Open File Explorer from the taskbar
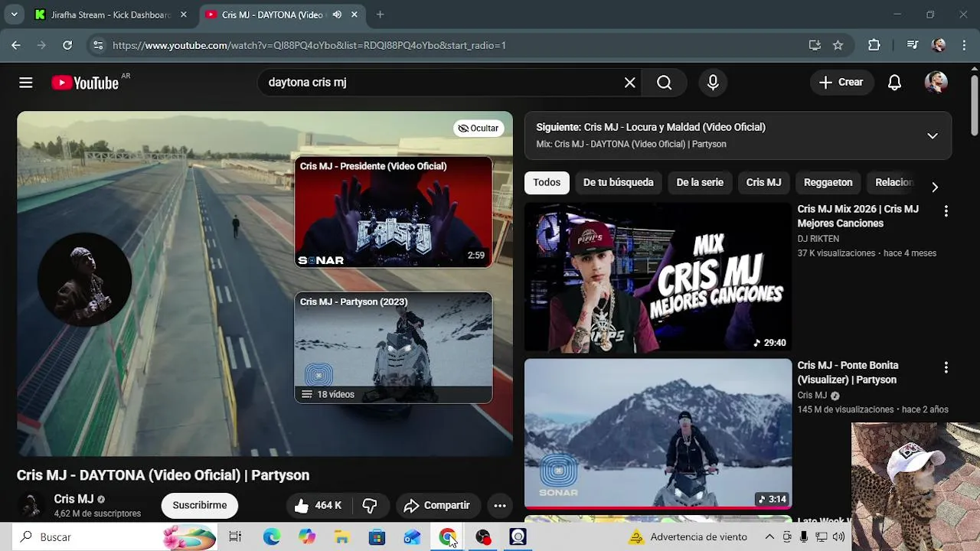Image resolution: width=980 pixels, height=551 pixels. click(x=342, y=537)
